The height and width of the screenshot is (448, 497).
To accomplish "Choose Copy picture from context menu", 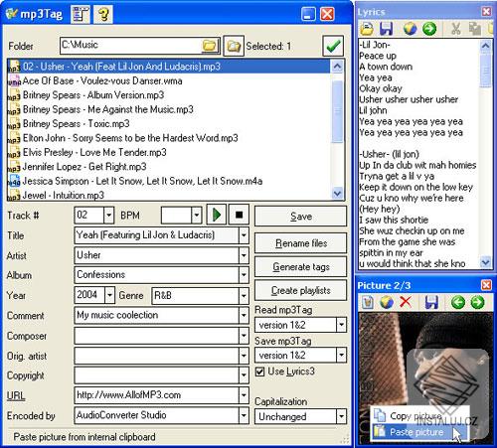I will (x=419, y=416).
